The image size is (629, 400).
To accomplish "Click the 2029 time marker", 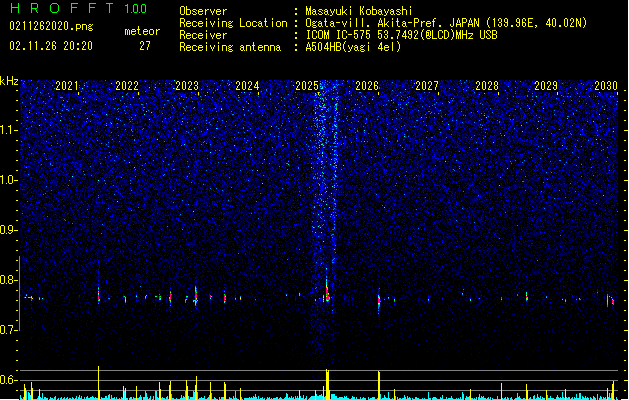I will pyautogui.click(x=546, y=86).
